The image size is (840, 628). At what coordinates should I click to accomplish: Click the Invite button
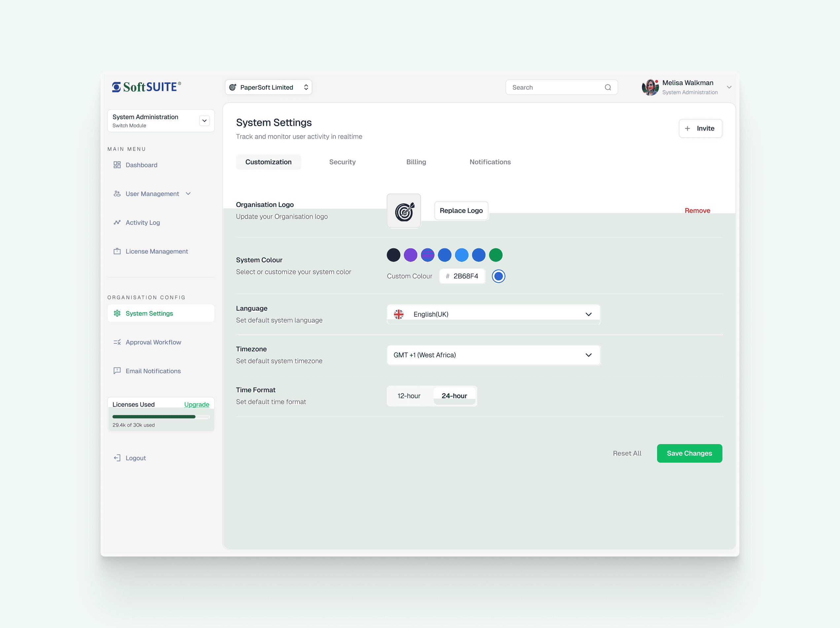coord(700,128)
